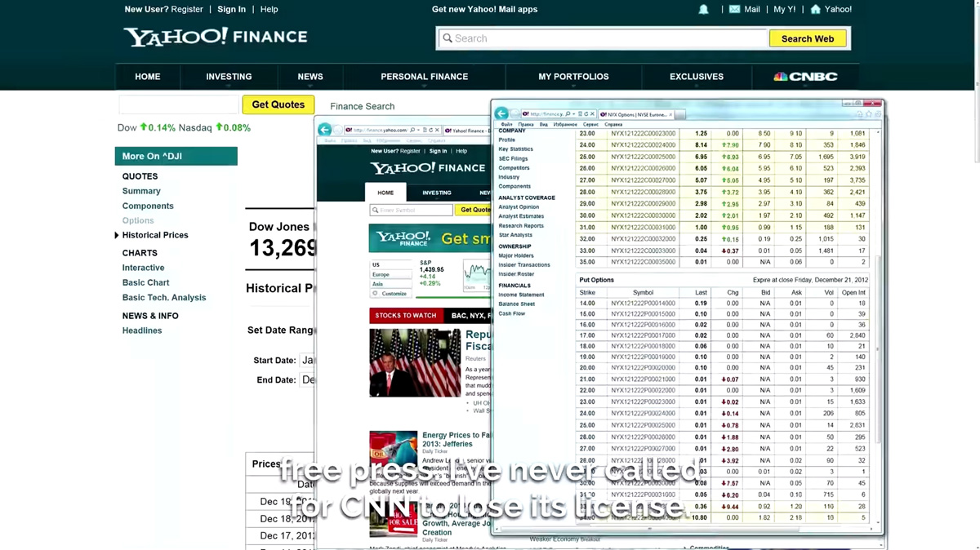Click option symbol NYX121222P00014000
This screenshot has height=550, width=980.
(644, 303)
